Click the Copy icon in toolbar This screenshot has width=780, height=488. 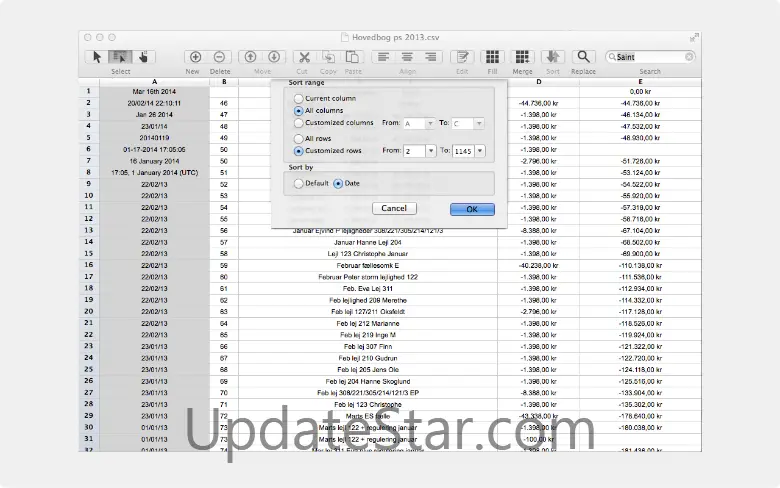(328, 57)
